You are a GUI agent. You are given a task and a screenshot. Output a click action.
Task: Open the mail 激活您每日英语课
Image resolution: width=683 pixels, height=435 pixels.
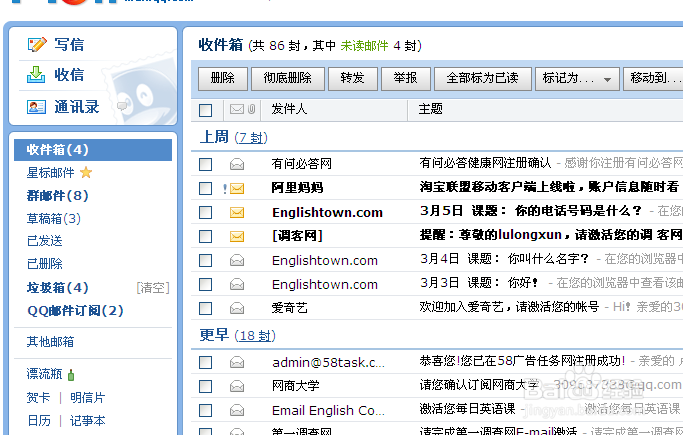pos(467,409)
